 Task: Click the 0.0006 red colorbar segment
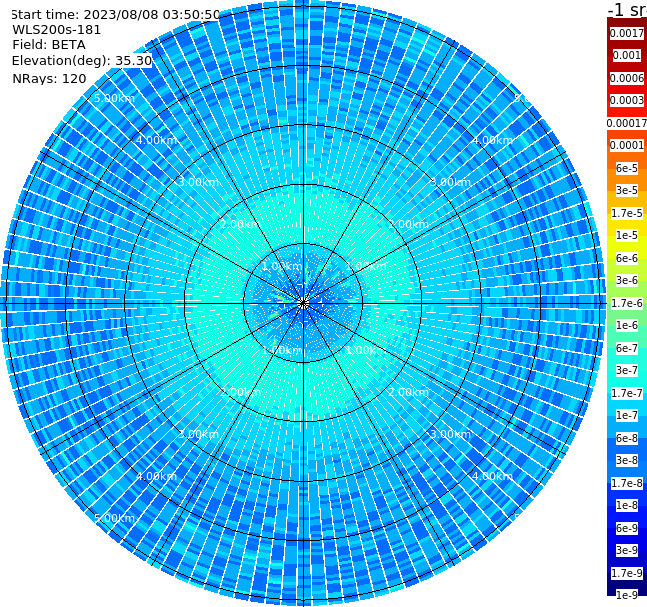coord(627,78)
